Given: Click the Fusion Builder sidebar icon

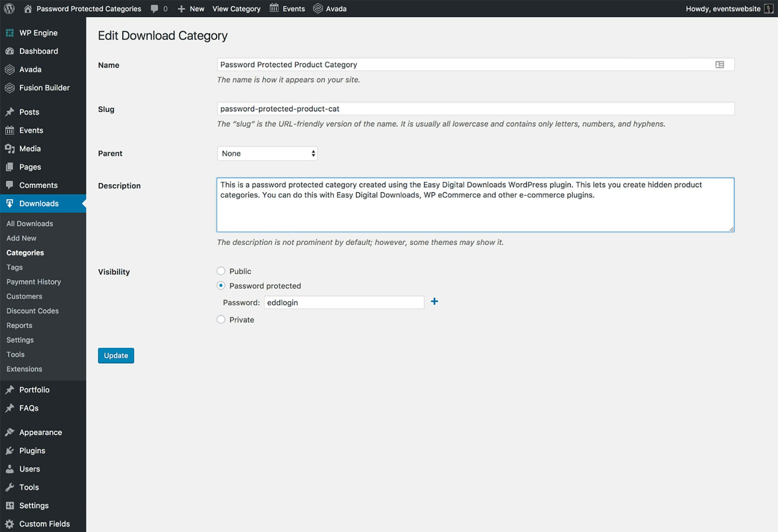Looking at the screenshot, I should pos(10,88).
